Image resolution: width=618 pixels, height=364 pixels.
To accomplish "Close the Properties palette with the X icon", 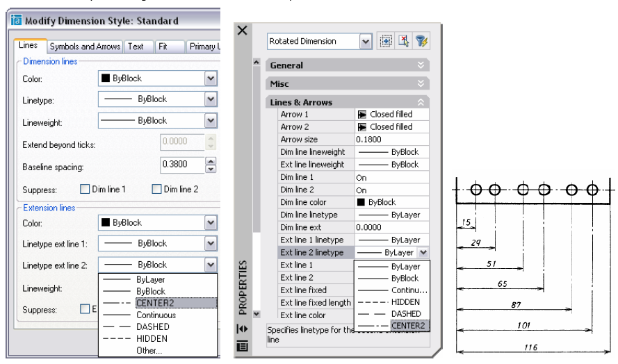I will coord(243,31).
